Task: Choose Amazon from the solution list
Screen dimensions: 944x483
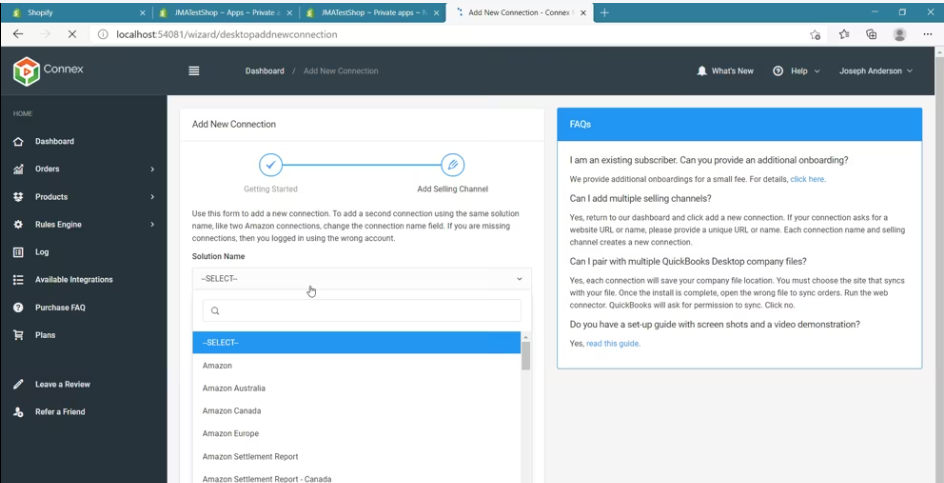Action: coord(356,366)
